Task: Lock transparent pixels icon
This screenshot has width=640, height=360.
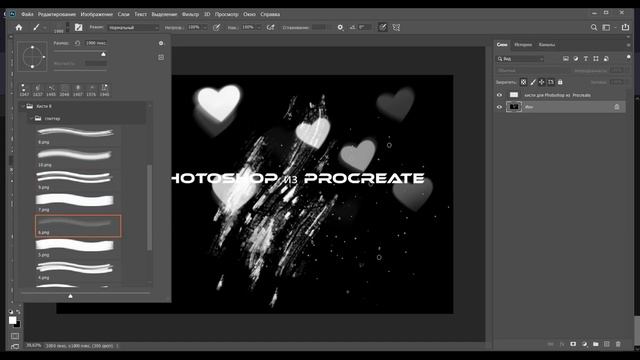Action: (523, 82)
